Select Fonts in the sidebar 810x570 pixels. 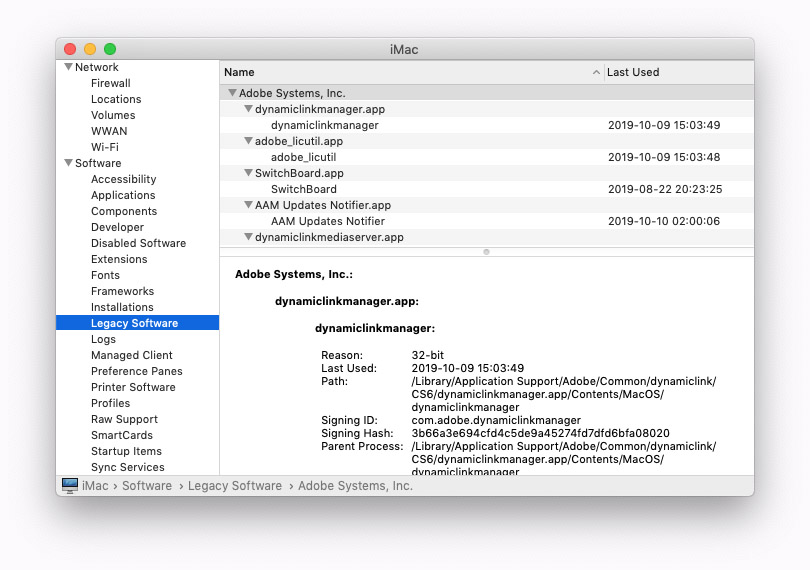point(105,275)
